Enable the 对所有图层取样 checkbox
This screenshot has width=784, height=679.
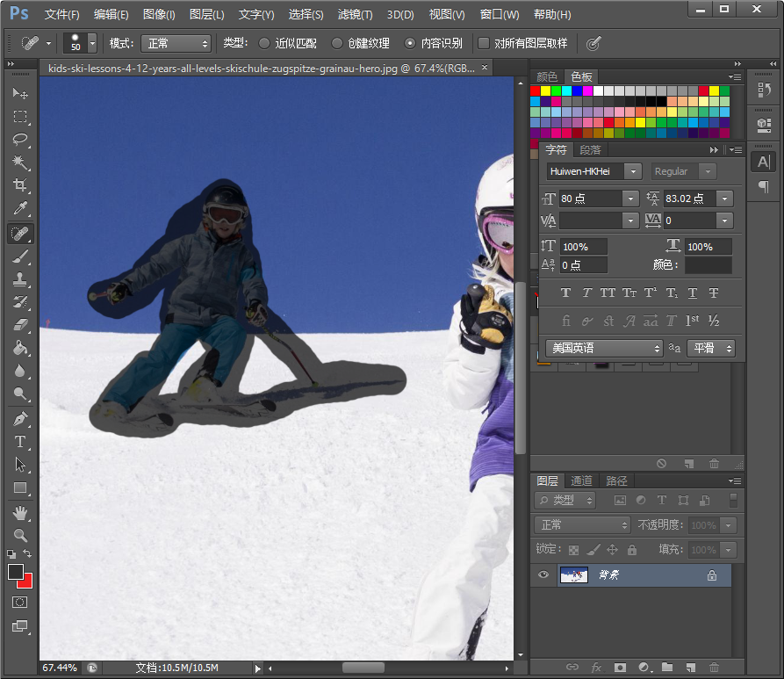(482, 41)
